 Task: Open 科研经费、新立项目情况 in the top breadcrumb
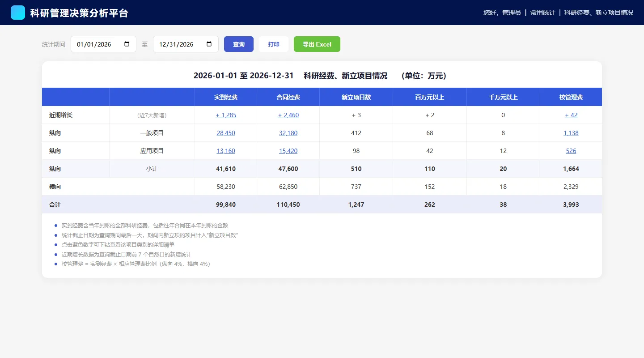pos(599,13)
